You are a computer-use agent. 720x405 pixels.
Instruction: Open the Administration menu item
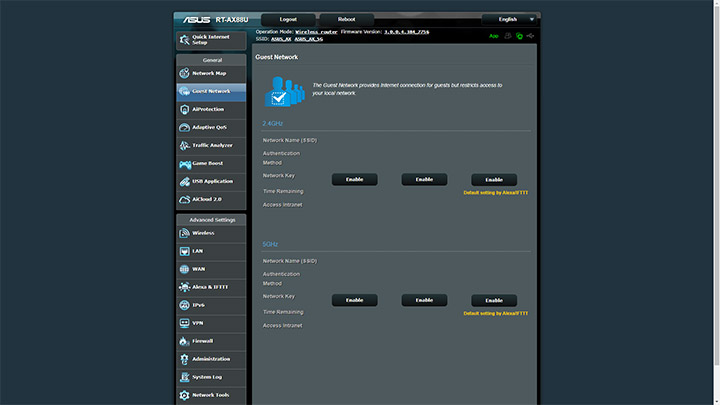click(x=211, y=359)
